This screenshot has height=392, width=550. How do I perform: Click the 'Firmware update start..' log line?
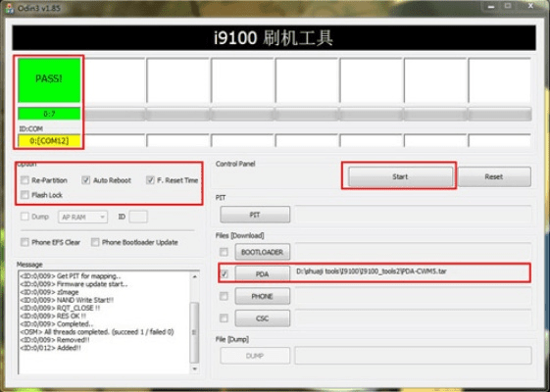pyautogui.click(x=74, y=284)
